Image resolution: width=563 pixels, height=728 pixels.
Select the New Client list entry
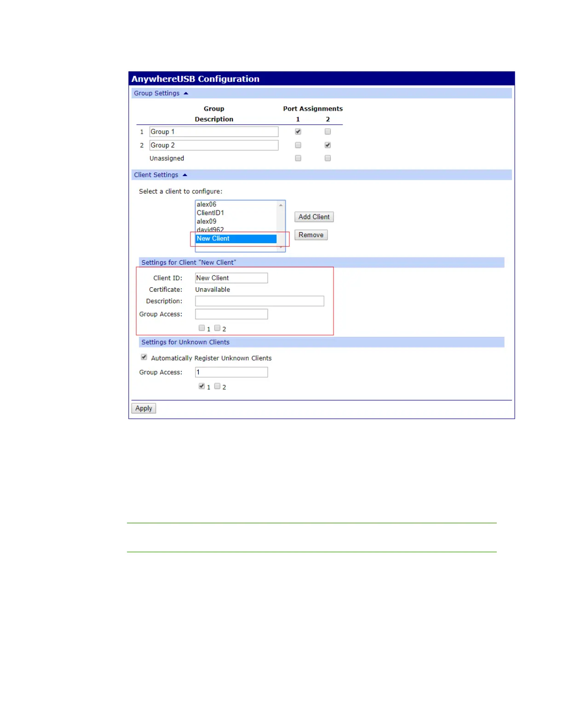(x=236, y=239)
